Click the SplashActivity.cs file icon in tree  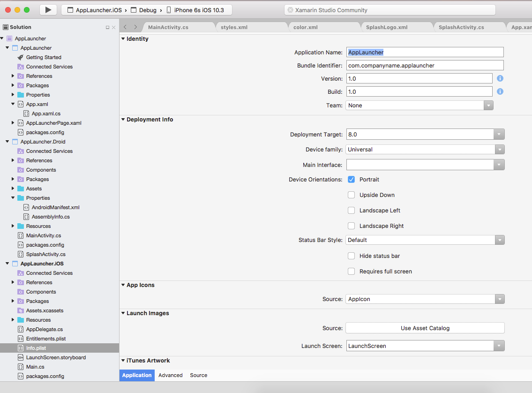coord(20,254)
